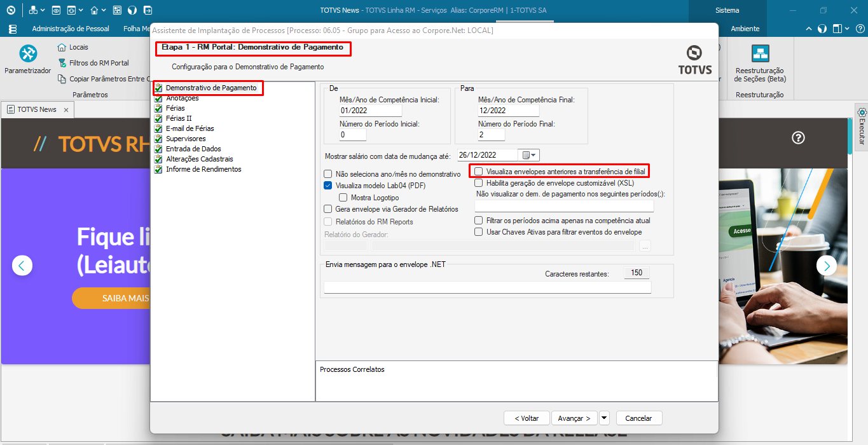Open the Parametrizador tool
Image resolution: width=868 pixels, height=445 pixels.
[x=27, y=60]
